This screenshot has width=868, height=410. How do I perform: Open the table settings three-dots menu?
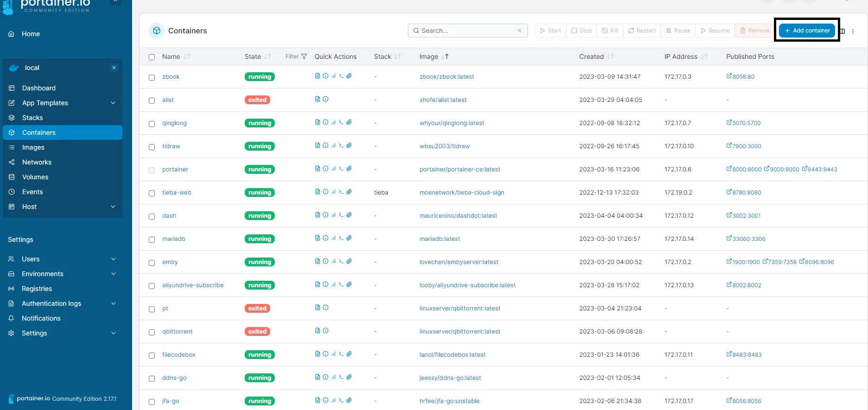tap(853, 31)
